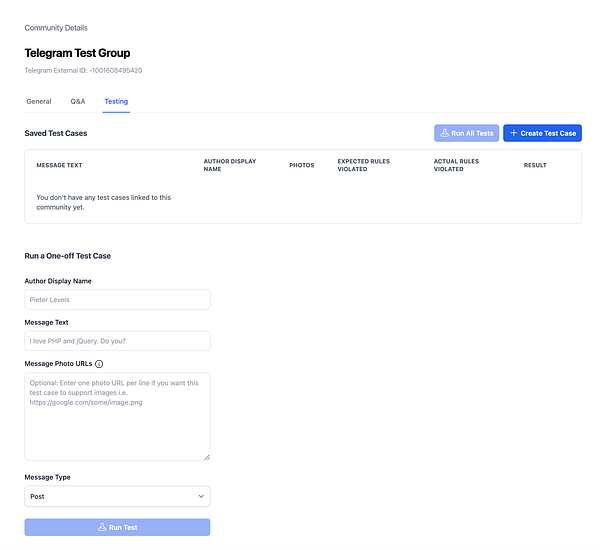The width and height of the screenshot is (600, 550).
Task: Click the flask icon in the Run Test button
Action: 102,527
